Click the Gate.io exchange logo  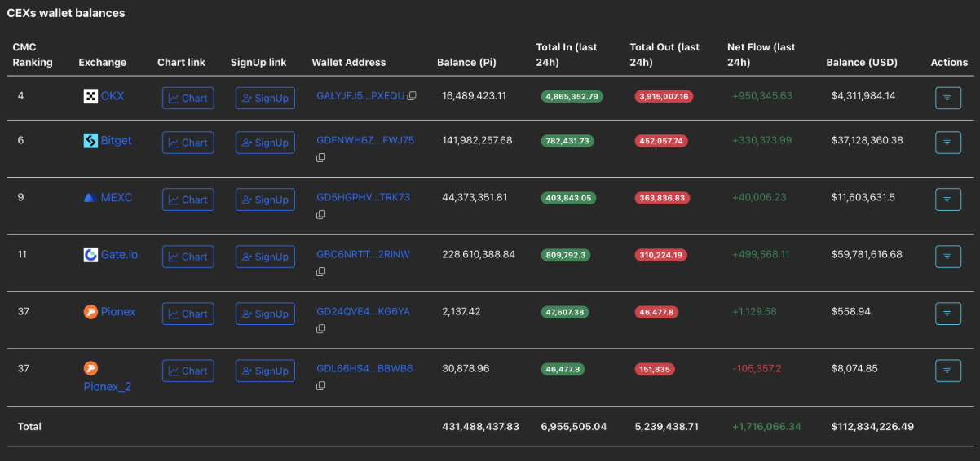click(90, 255)
